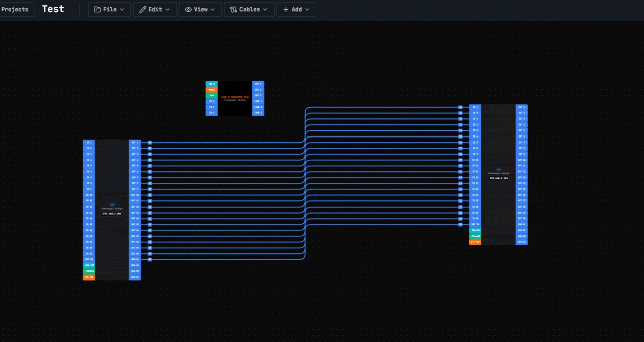Select teal port on right CAM device
Image resolution: width=644 pixels, height=342 pixels.
[x=475, y=230]
